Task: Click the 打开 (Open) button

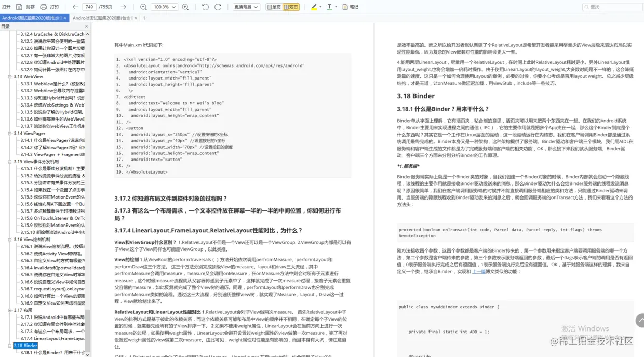Action: point(6,7)
